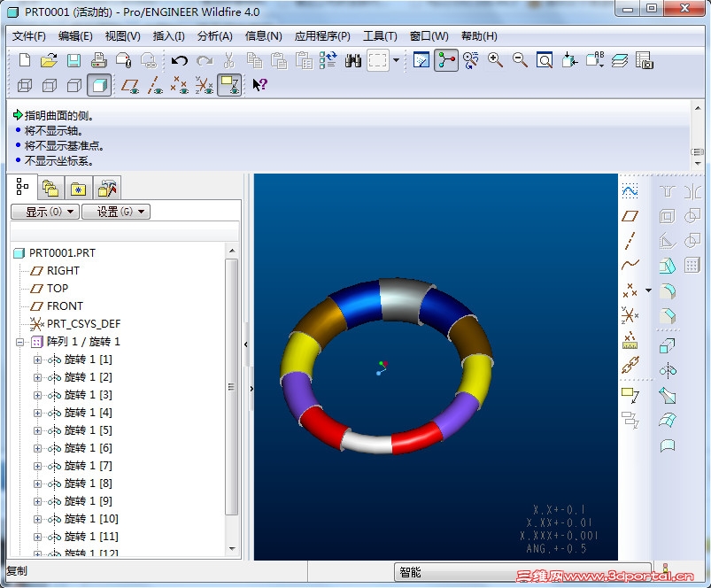Screen dimensions: 711x588
Task: Toggle no hidden line display mode
Action: point(74,85)
